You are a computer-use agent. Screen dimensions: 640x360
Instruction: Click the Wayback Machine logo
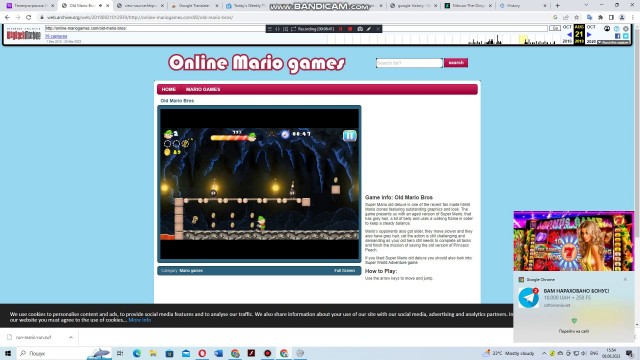(x=24, y=34)
